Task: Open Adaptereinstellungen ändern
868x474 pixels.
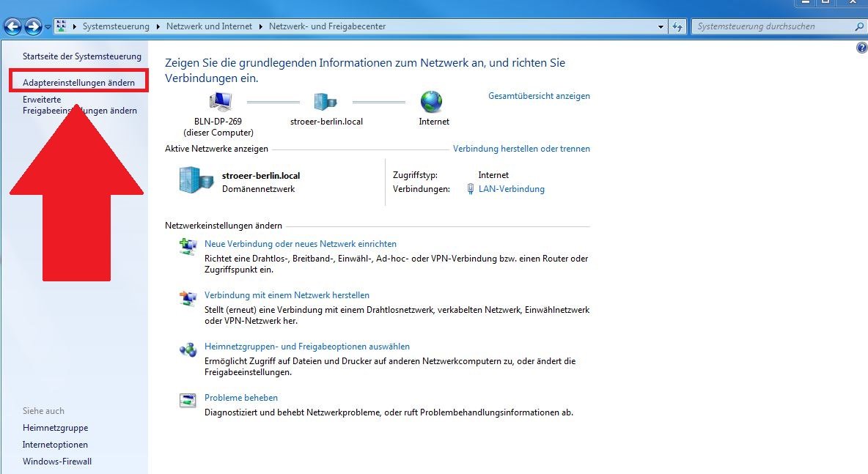Action: 78,82
